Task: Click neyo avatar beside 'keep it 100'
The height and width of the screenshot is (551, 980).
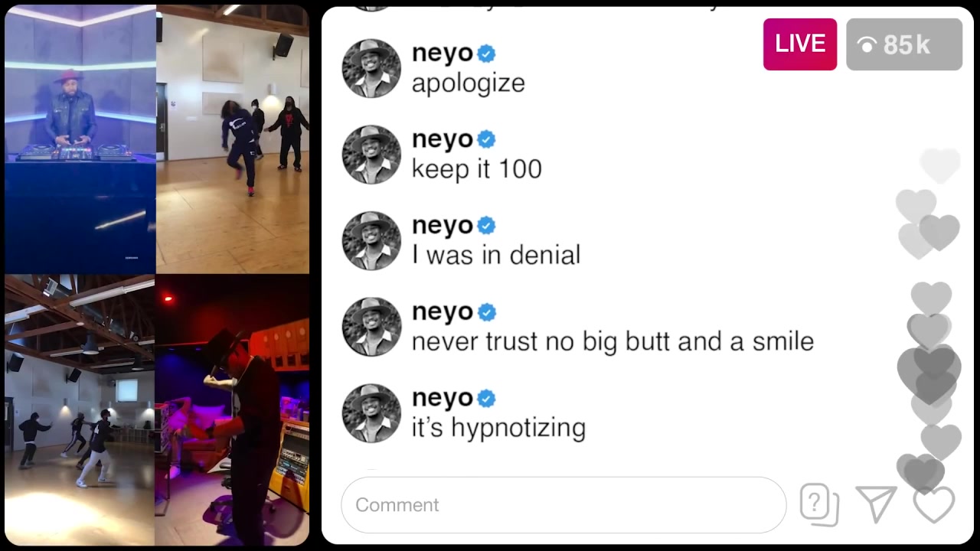Action: click(371, 155)
